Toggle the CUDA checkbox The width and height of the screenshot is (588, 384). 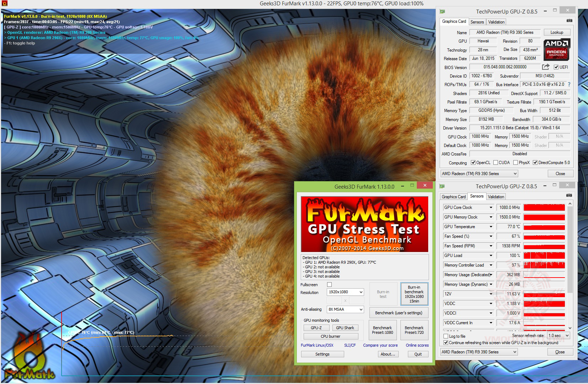[x=495, y=163]
